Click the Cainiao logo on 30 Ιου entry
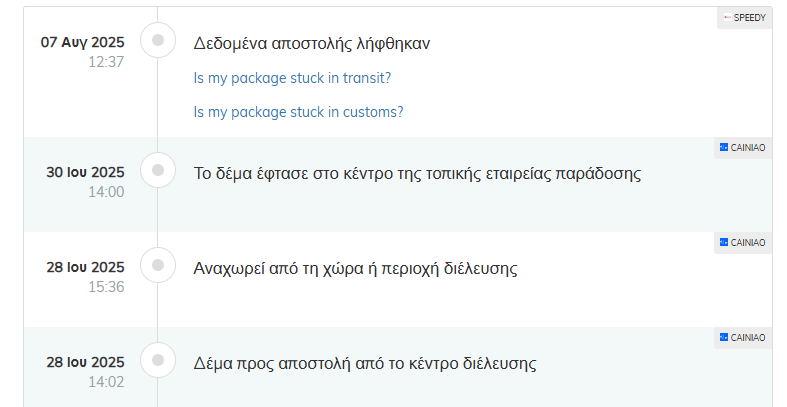This screenshot has height=407, width=787. 724,147
